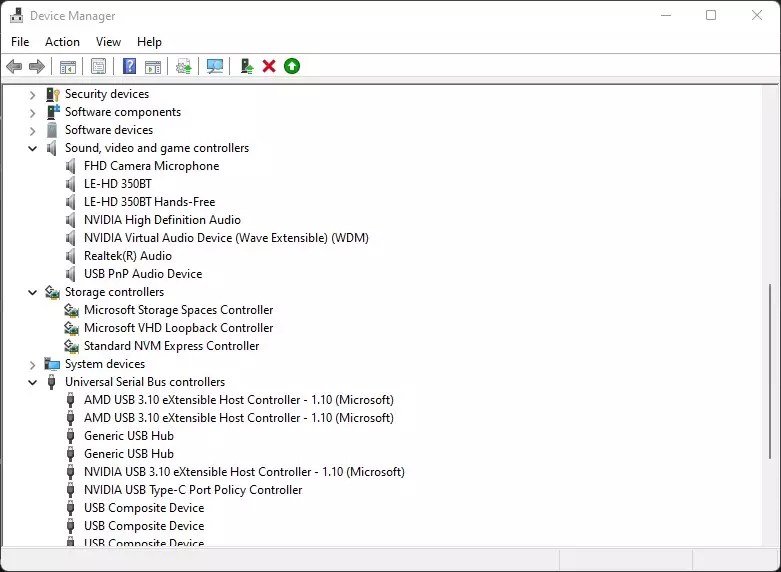The height and width of the screenshot is (572, 781).
Task: Open the Help menu
Action: pos(149,42)
